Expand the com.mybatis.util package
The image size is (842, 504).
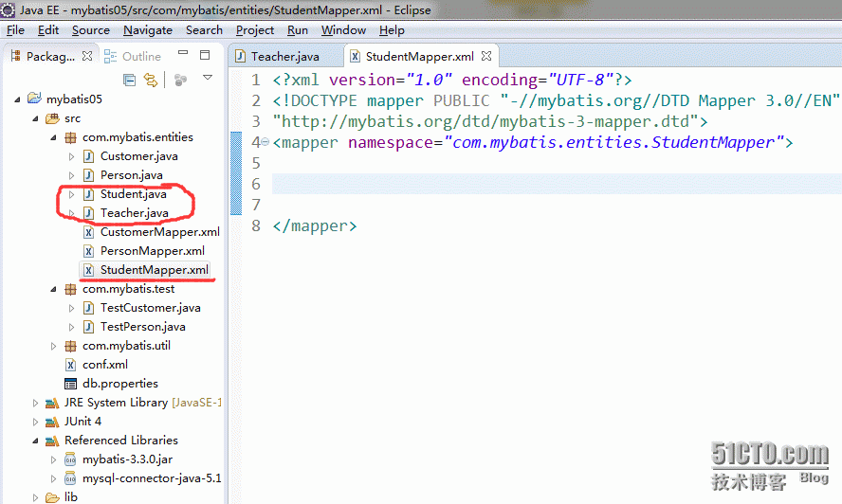tap(53, 346)
